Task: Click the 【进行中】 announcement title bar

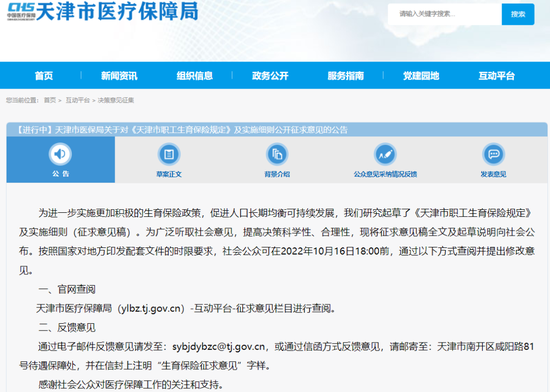Action: pyautogui.click(x=277, y=130)
